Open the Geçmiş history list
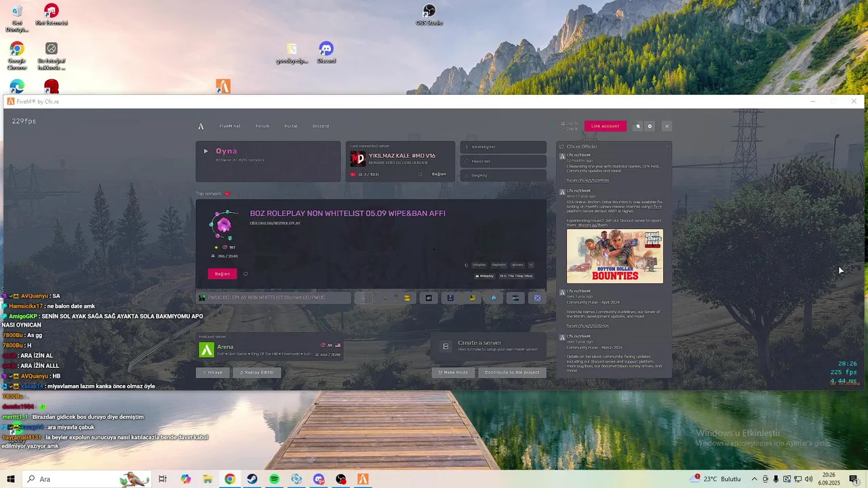This screenshot has width=868, height=488. click(503, 176)
